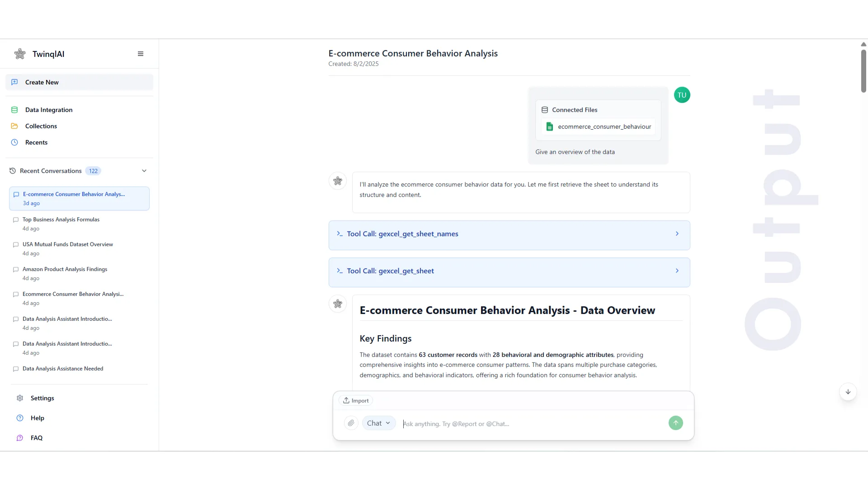The width and height of the screenshot is (868, 488).
Task: Click the TU user avatar
Action: click(682, 94)
